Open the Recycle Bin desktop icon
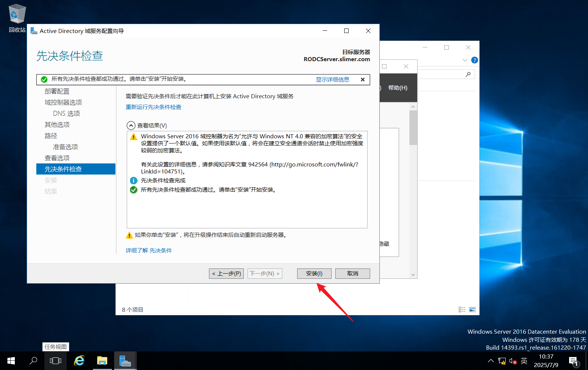 [x=17, y=18]
